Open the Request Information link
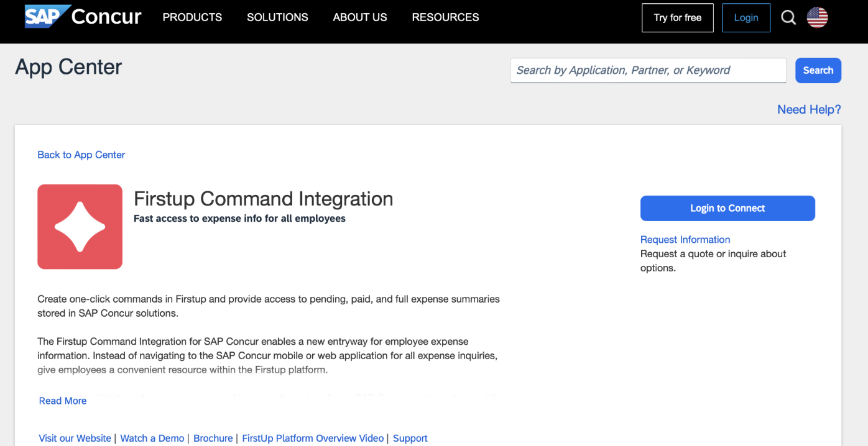Image resolution: width=868 pixels, height=446 pixels. tap(685, 240)
